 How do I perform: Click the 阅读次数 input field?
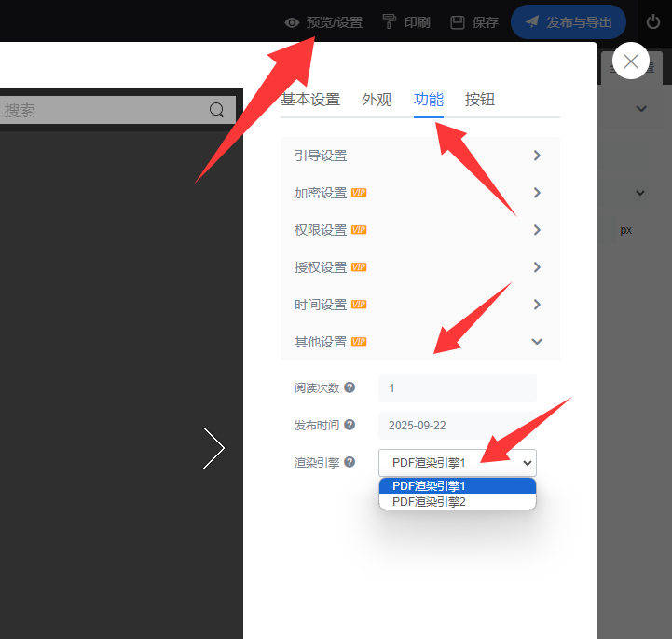457,388
